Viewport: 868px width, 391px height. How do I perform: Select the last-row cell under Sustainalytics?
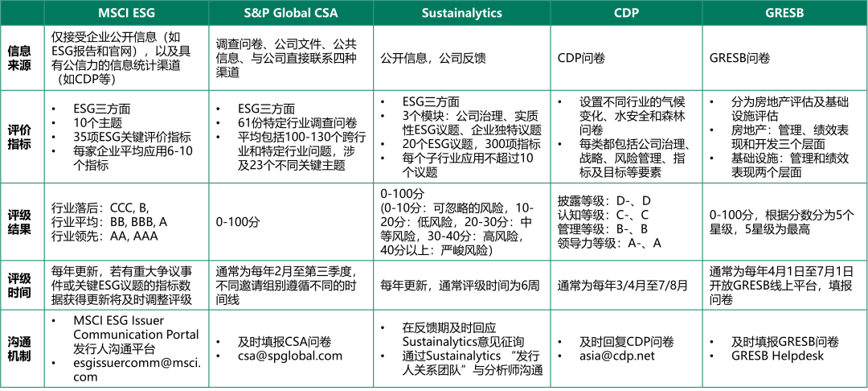point(461,348)
